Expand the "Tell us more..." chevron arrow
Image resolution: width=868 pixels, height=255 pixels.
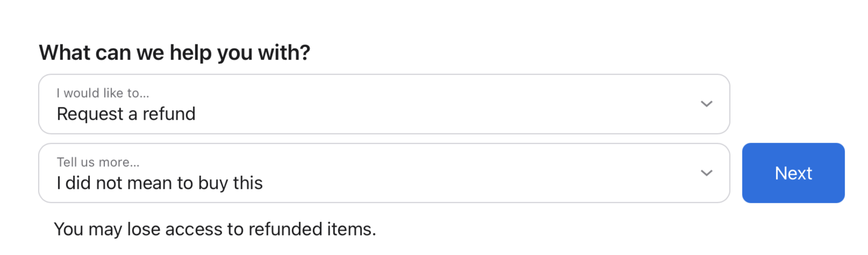point(706,173)
